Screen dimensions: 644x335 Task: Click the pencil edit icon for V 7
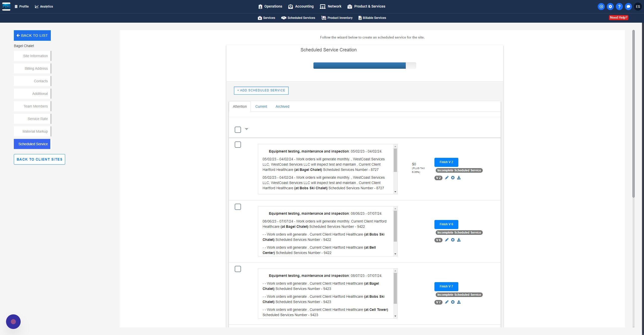[447, 302]
